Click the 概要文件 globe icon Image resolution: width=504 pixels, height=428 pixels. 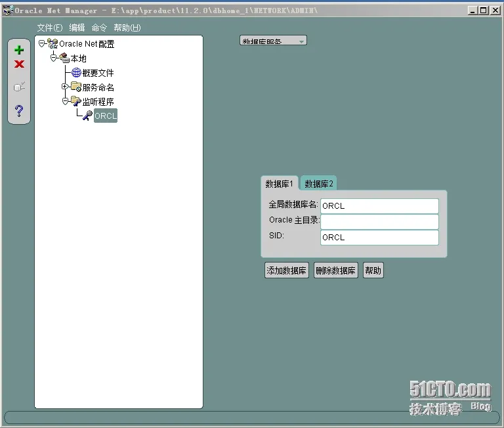[76, 73]
